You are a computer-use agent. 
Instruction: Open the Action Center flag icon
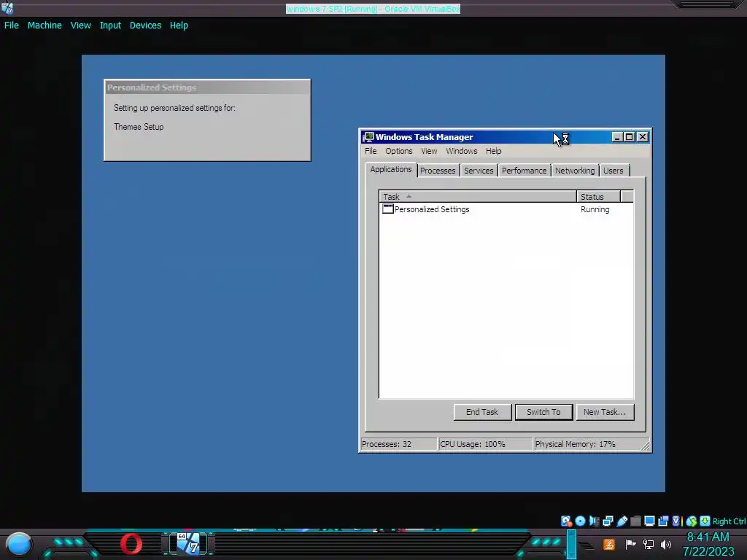(x=631, y=544)
